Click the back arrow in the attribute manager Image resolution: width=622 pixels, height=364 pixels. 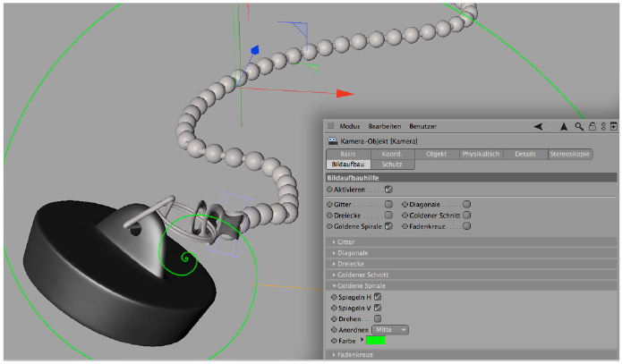click(x=538, y=127)
